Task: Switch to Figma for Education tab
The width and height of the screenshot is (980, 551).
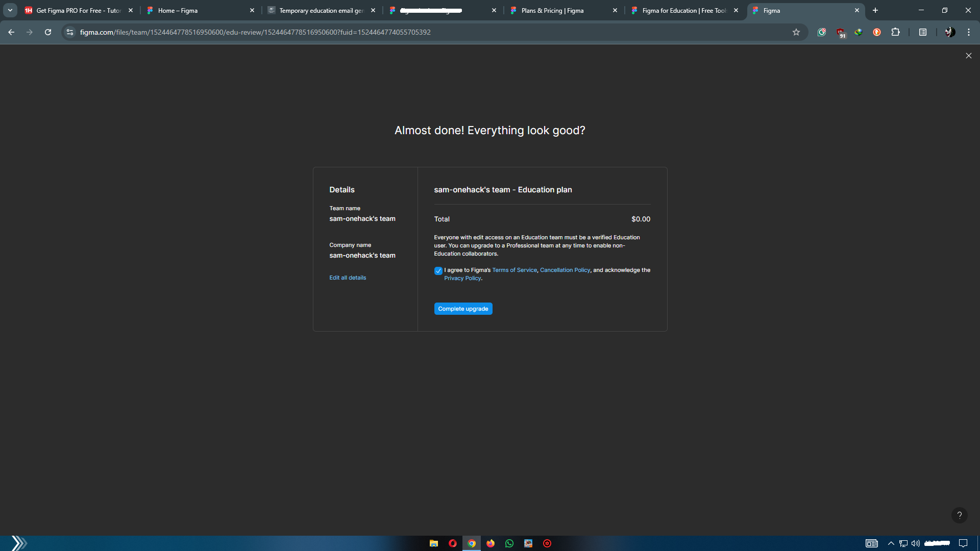Action: pos(685,10)
